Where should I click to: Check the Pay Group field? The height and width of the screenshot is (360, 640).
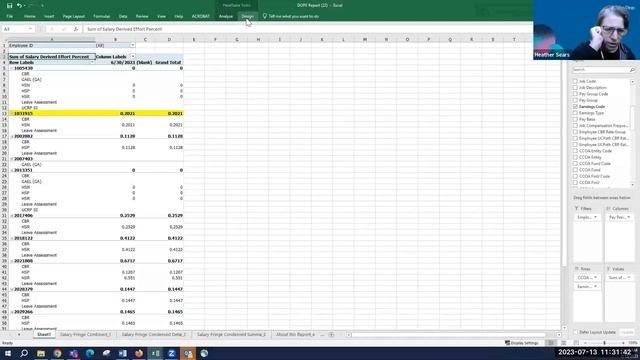pyautogui.click(x=575, y=100)
